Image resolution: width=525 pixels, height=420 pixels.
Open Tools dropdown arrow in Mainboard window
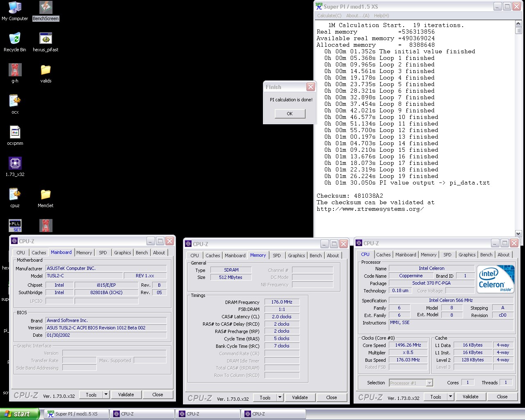(106, 395)
